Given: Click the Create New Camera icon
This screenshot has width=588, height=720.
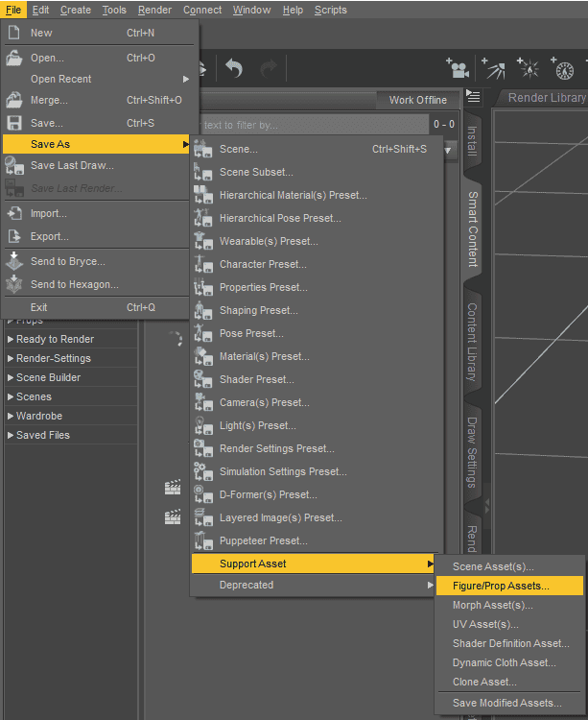Looking at the screenshot, I should (458, 68).
